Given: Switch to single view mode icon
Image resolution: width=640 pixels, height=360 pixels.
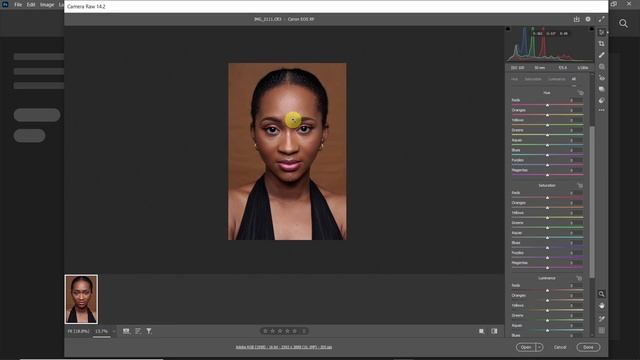Looking at the screenshot, I should [482, 331].
